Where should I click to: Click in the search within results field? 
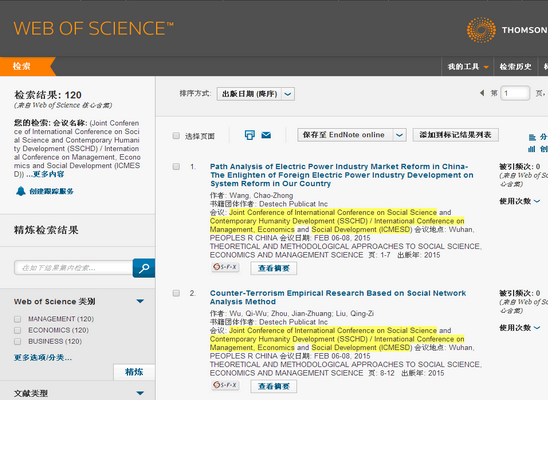pyautogui.click(x=74, y=268)
